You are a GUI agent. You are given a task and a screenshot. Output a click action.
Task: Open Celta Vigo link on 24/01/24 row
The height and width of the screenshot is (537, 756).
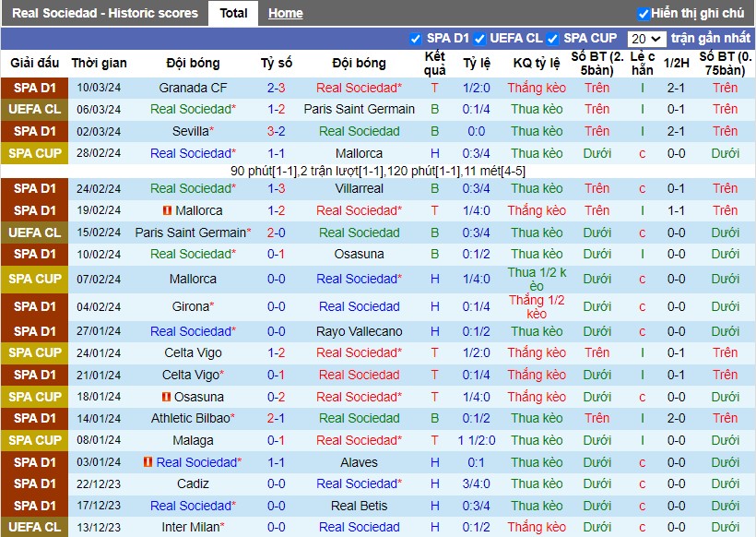[x=193, y=352]
